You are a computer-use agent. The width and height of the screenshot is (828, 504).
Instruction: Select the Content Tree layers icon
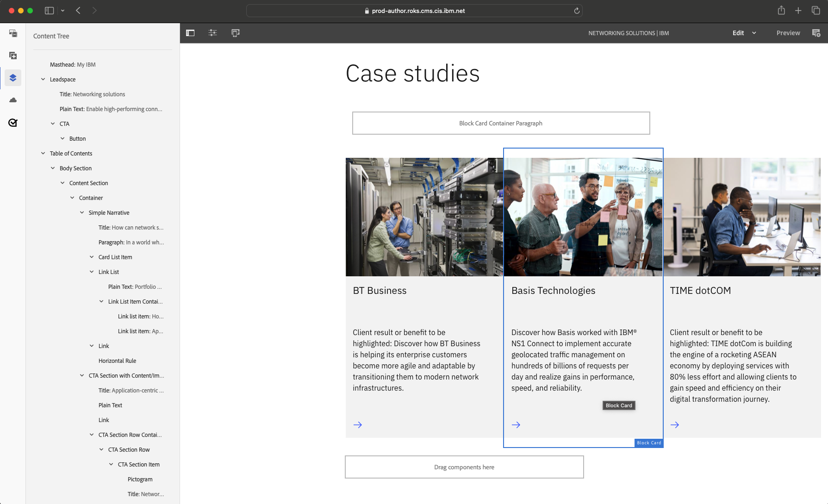(13, 78)
